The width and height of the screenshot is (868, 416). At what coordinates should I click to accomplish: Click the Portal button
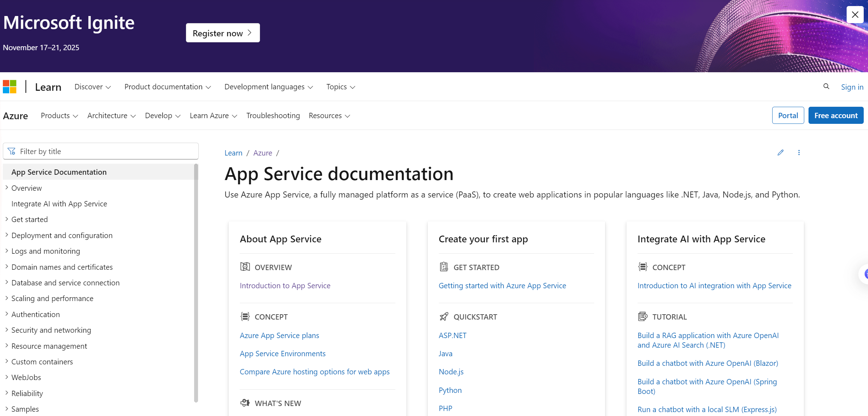click(788, 115)
